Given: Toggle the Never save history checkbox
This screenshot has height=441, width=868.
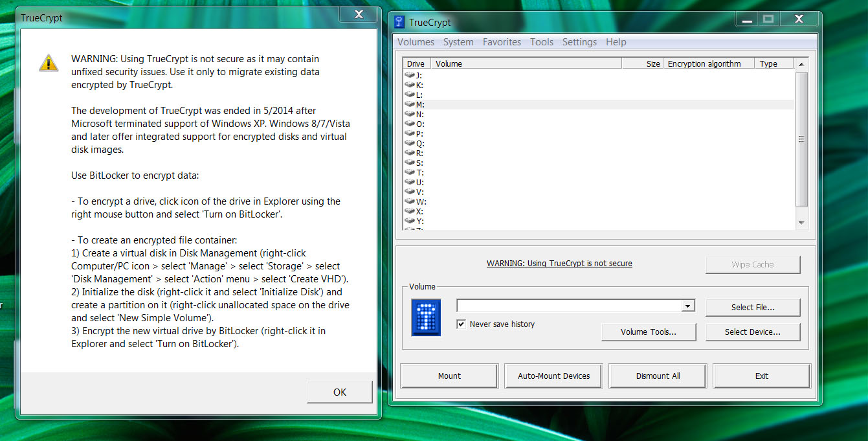Looking at the screenshot, I should click(x=461, y=324).
